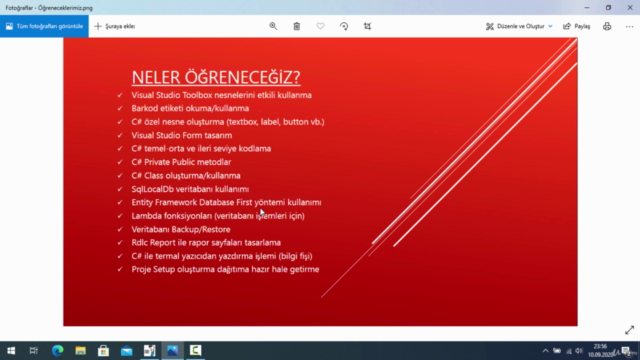This screenshot has height=360, width=640.
Task: Click the fullscreen expand arrows icon
Action: 629,330
